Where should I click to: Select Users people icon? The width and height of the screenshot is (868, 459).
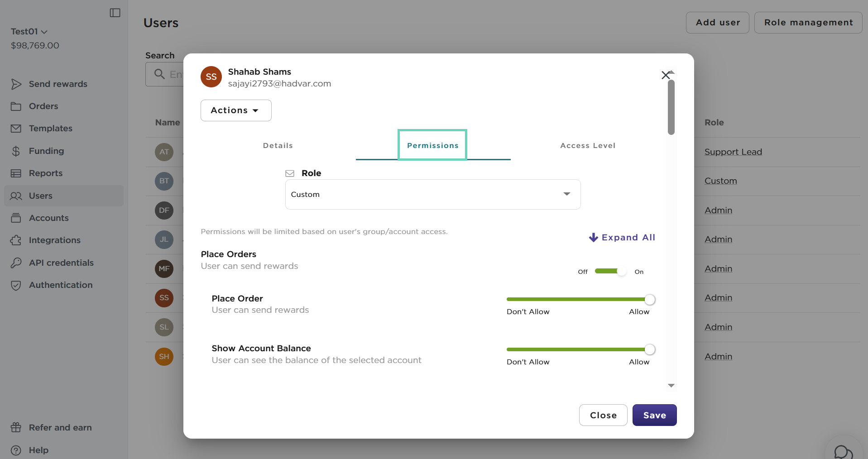(16, 196)
